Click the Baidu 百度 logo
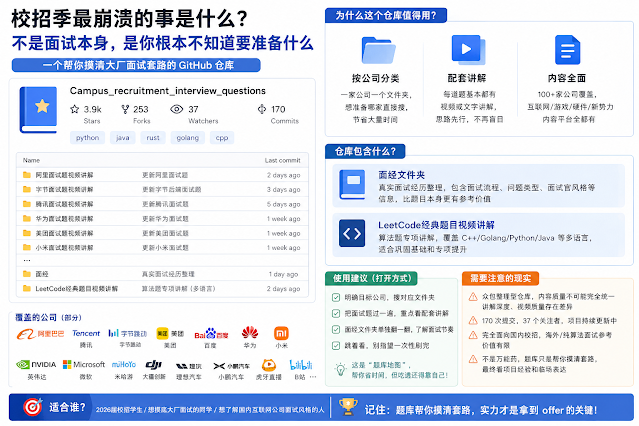This screenshot has height=426, width=639. [x=211, y=334]
